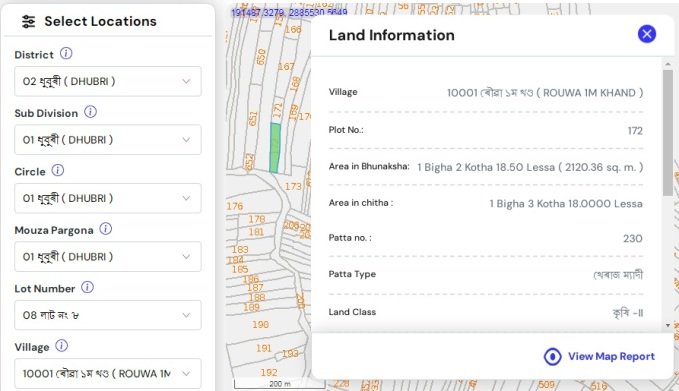
Task: Click the Area in Bhunaksha value
Action: point(530,167)
